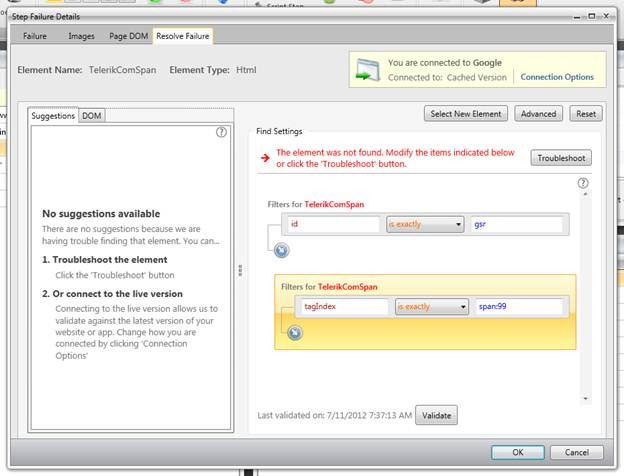Viewport: 624px width, 476px height.
Task: Open the 'is exactly' dropdown for tagIndex filter
Action: (x=431, y=307)
